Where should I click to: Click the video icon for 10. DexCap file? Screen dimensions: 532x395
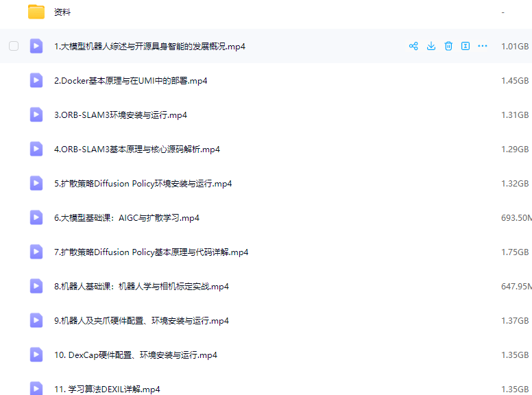(x=36, y=355)
